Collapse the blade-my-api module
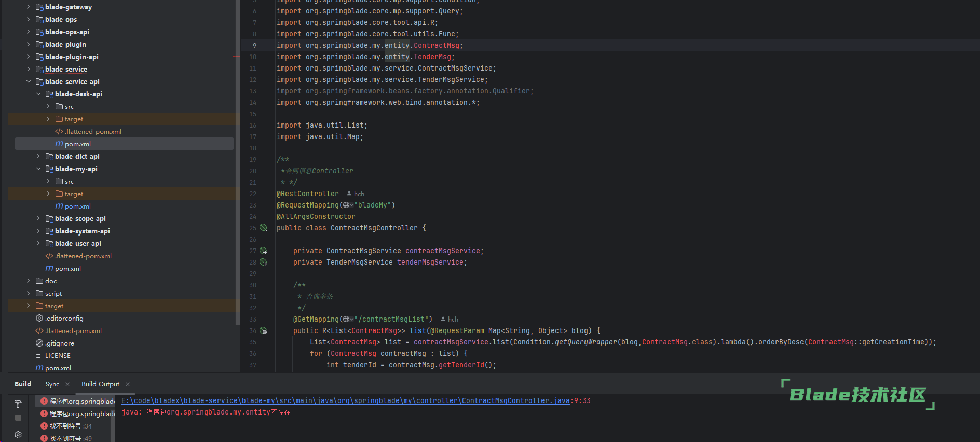980x442 pixels. tap(38, 169)
